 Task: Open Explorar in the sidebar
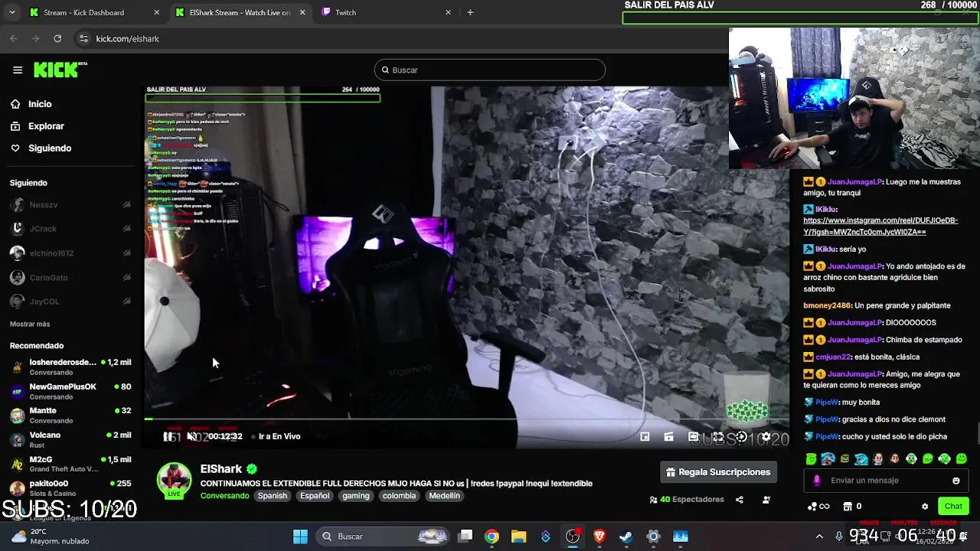pyautogui.click(x=46, y=126)
